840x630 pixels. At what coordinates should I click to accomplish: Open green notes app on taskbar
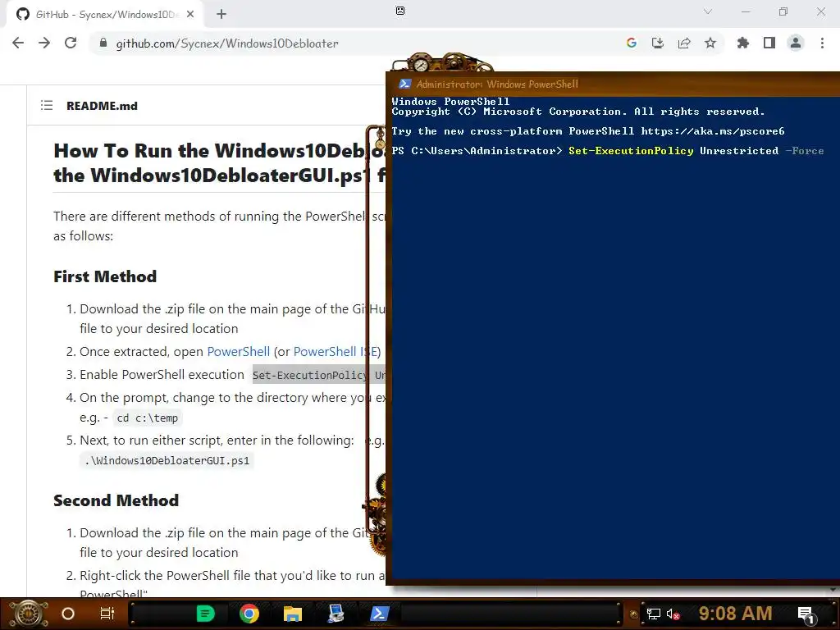tap(205, 614)
